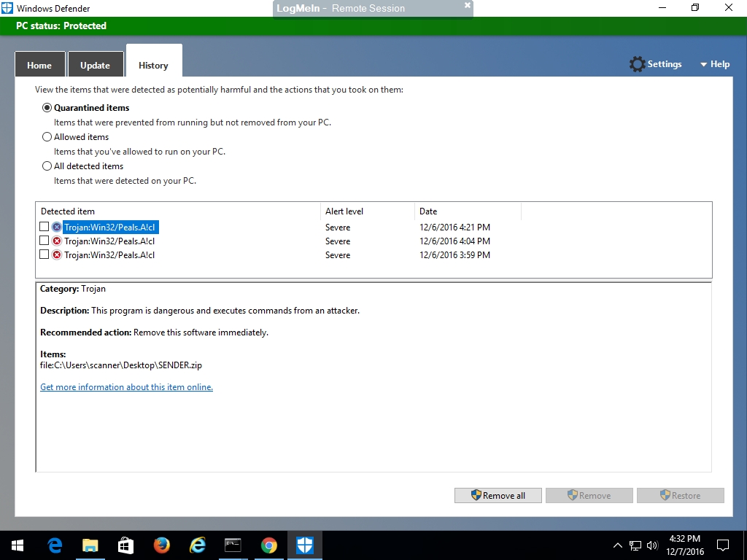
Task: Open File Explorer from the taskbar
Action: pyautogui.click(x=90, y=545)
